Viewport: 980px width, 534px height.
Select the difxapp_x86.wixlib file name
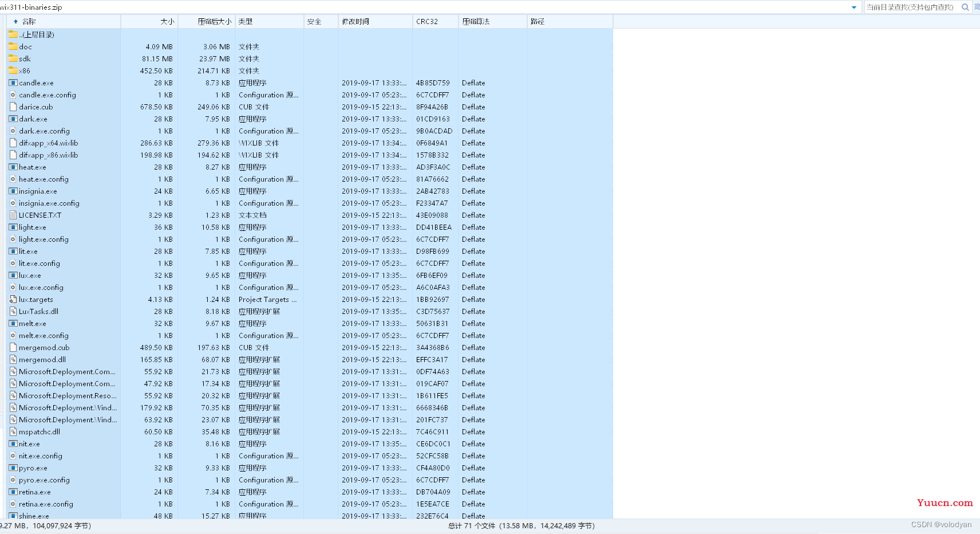(x=49, y=155)
